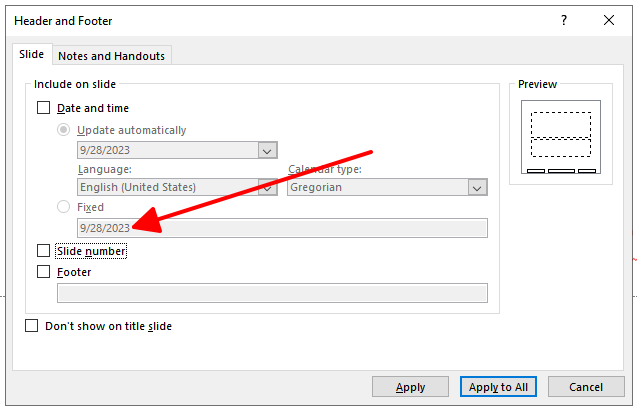
Task: Tick the Footer checkbox
Action: 43,271
